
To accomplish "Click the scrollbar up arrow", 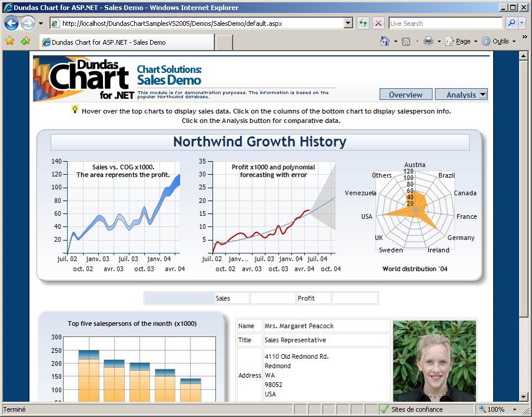I will click(x=523, y=56).
